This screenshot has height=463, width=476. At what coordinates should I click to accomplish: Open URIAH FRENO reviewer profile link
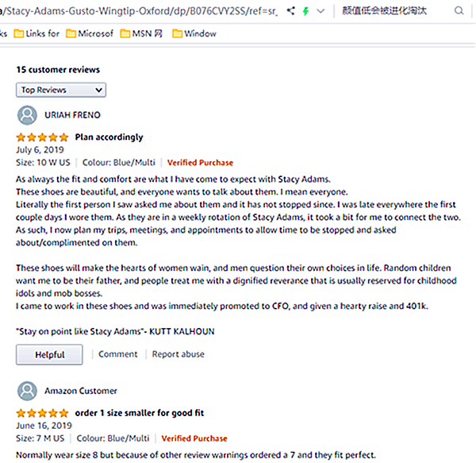[72, 115]
